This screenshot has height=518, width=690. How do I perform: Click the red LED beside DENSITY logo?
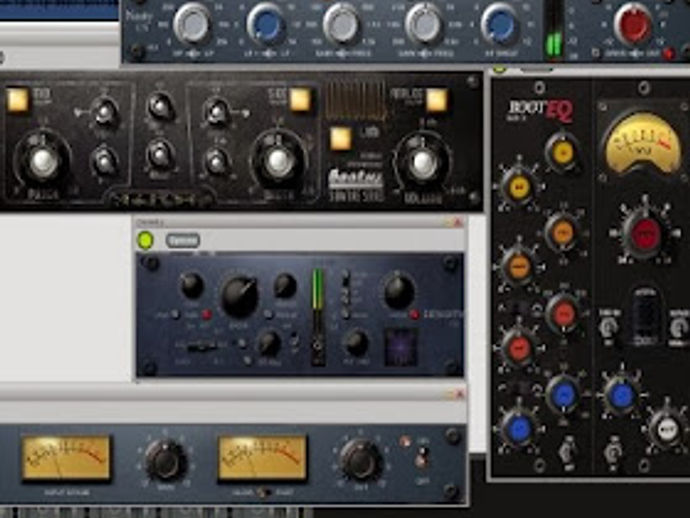pos(414,314)
